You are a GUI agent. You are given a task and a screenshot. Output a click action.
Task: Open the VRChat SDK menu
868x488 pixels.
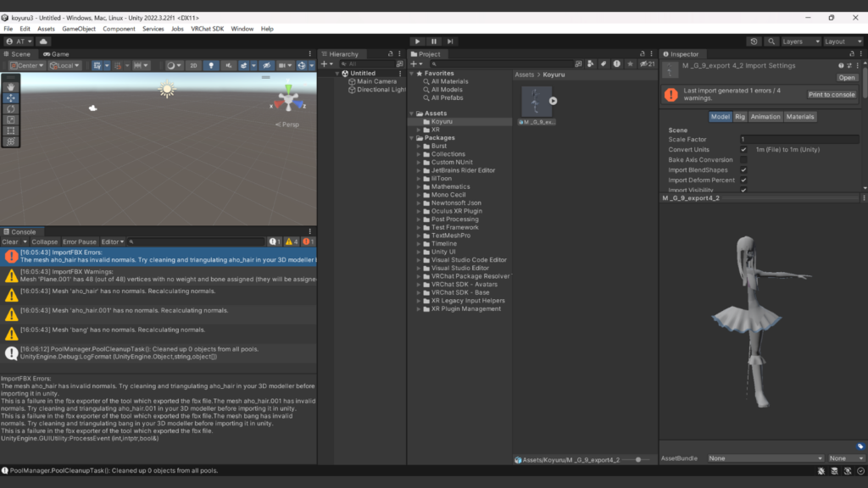click(208, 29)
